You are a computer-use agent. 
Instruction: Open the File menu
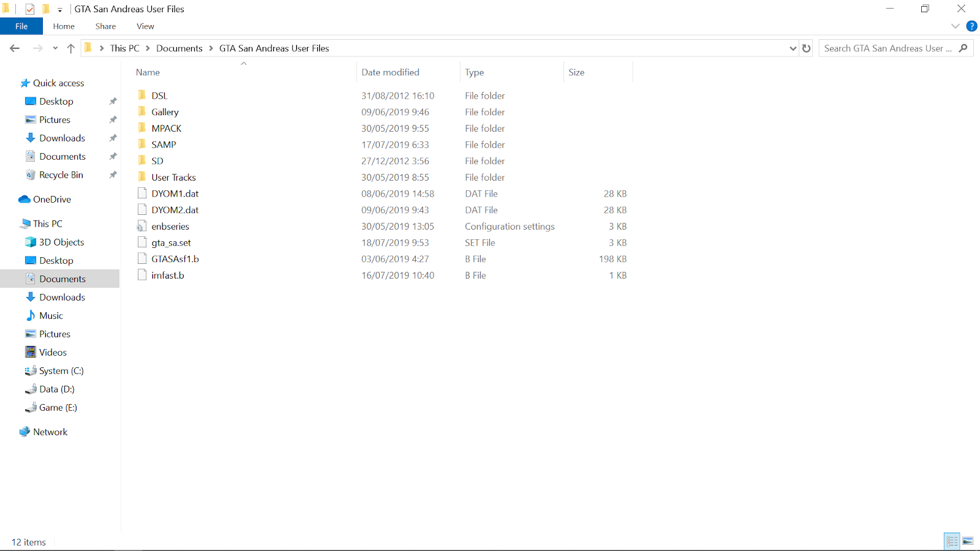pos(21,26)
